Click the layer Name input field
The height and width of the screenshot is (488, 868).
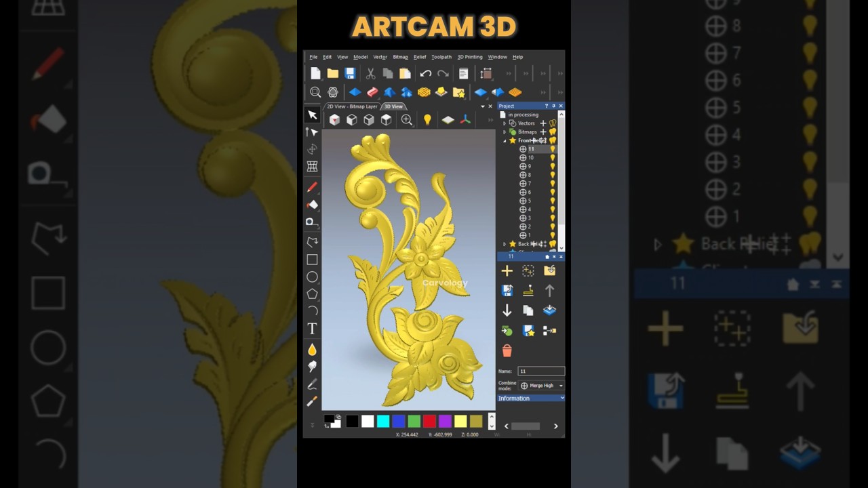[x=541, y=371]
